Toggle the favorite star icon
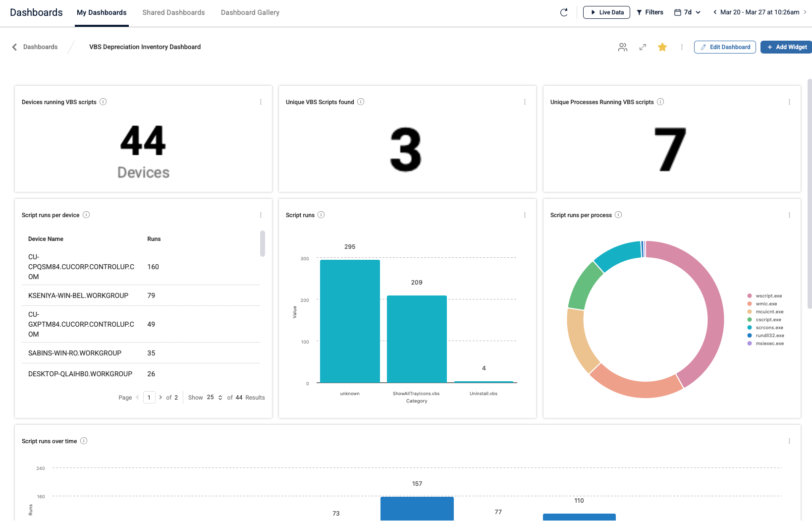Image resolution: width=812 pixels, height=527 pixels. (x=662, y=47)
